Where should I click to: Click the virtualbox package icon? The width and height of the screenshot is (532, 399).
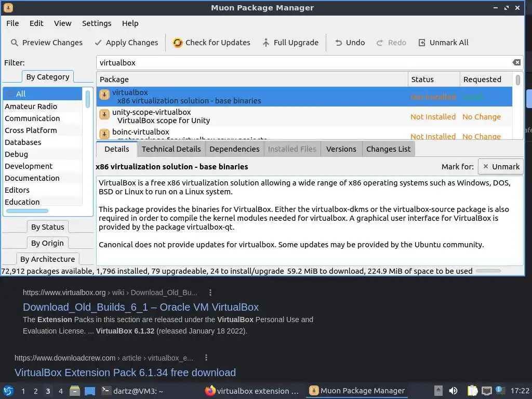[x=104, y=95]
